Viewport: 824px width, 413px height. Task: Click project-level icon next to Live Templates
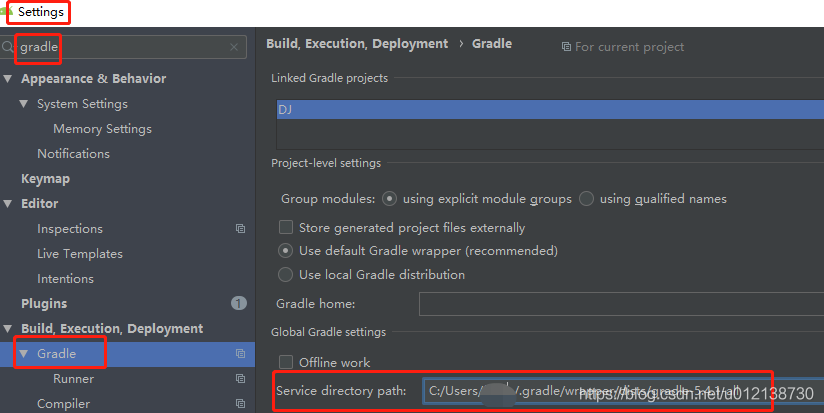click(240, 254)
